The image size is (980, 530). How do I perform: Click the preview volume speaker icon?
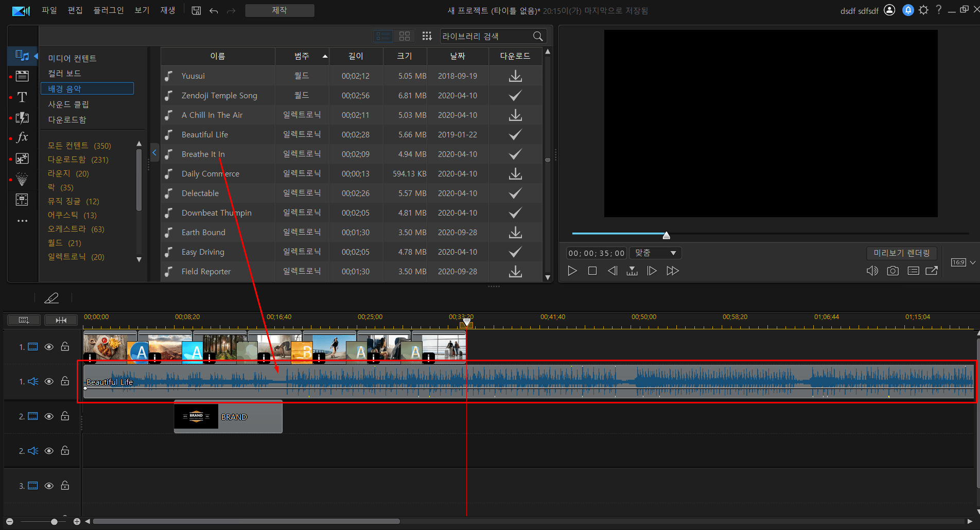(x=872, y=271)
